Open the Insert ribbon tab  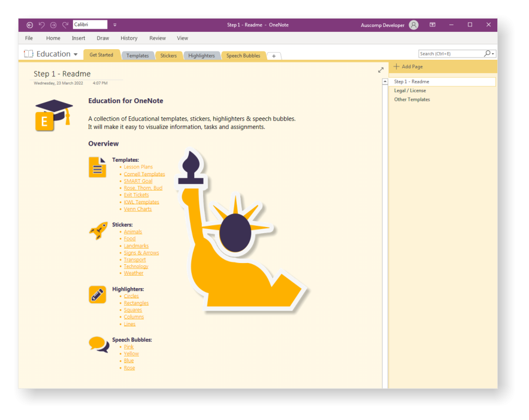coord(78,38)
